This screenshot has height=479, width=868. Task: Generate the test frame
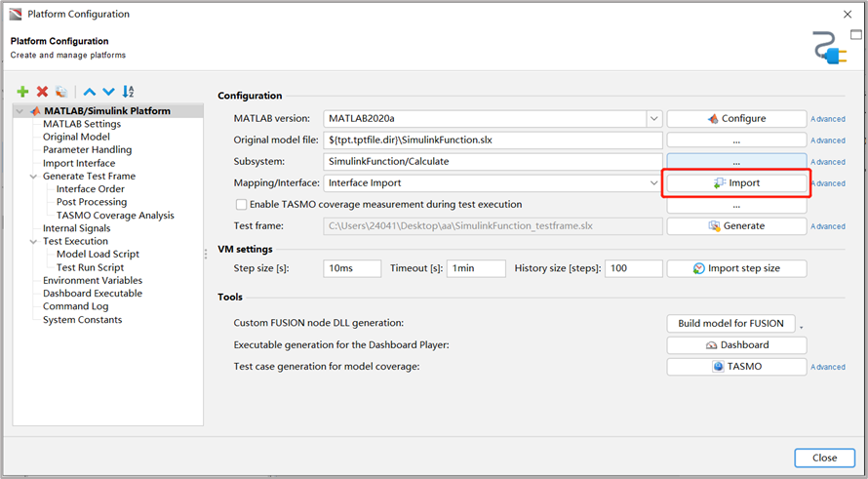click(x=736, y=226)
